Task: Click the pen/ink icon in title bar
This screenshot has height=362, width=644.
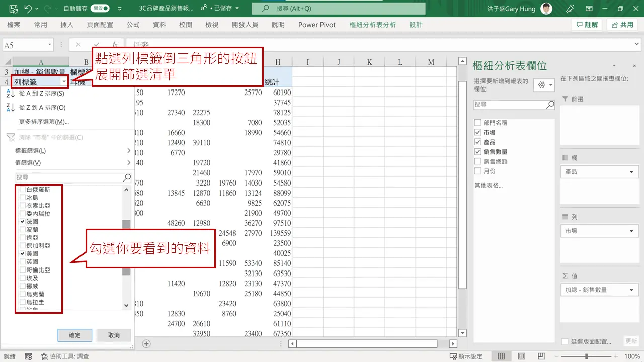Action: (x=570, y=9)
